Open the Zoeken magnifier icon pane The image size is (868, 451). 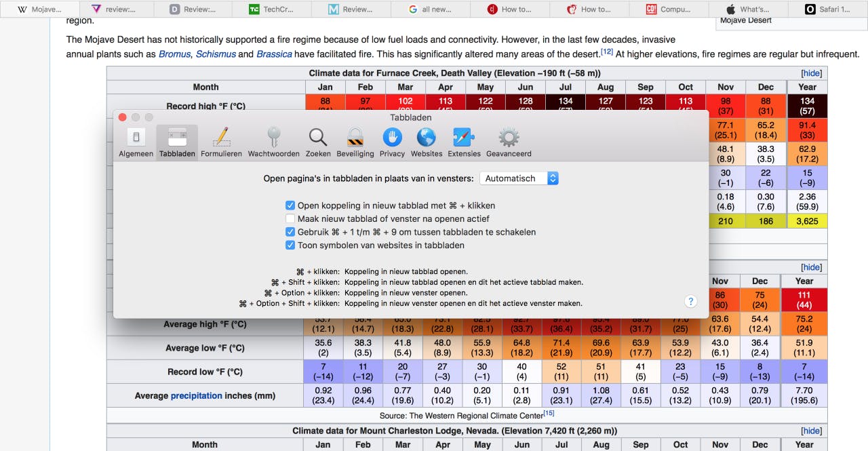click(x=318, y=142)
